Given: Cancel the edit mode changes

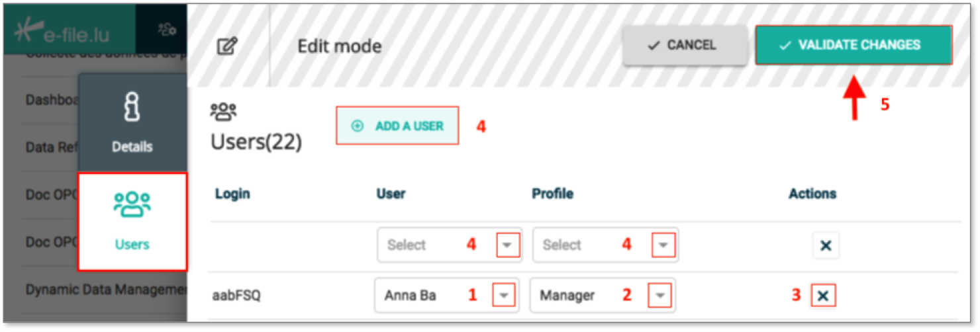Looking at the screenshot, I should coord(682,45).
